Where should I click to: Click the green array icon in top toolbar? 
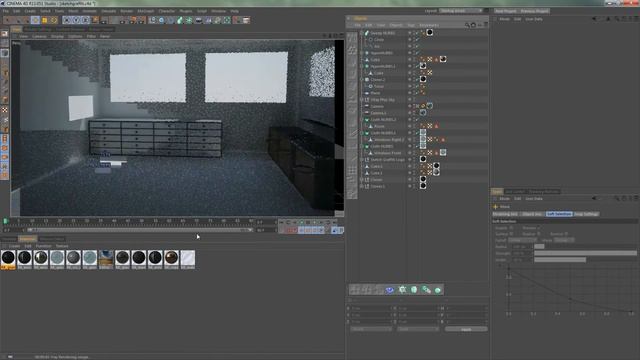189,20
